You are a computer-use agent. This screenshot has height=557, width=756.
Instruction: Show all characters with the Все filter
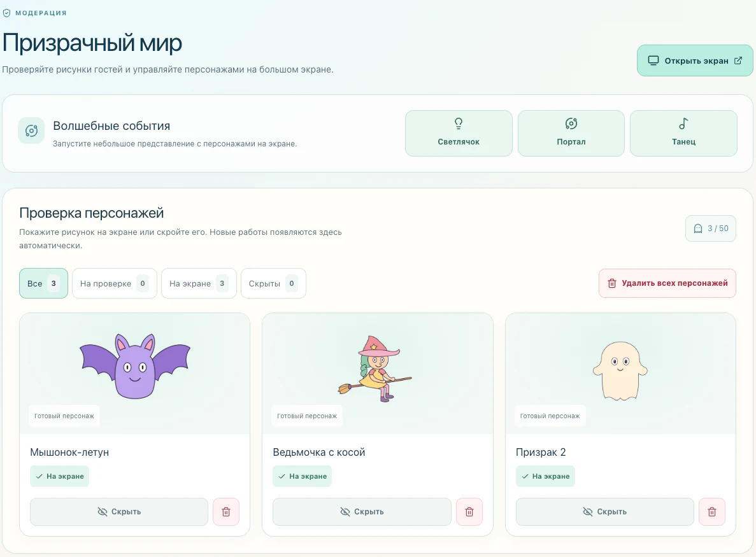pos(43,283)
